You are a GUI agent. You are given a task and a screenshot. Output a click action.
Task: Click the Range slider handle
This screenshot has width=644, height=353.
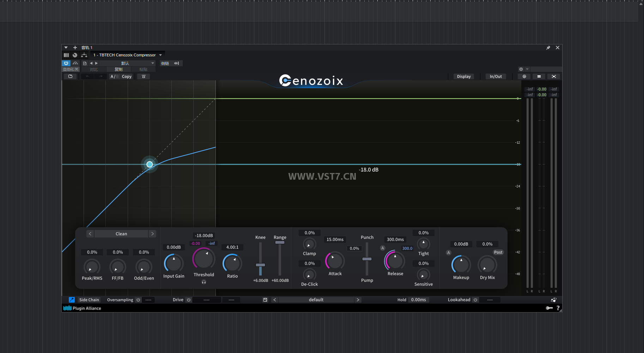[280, 242]
